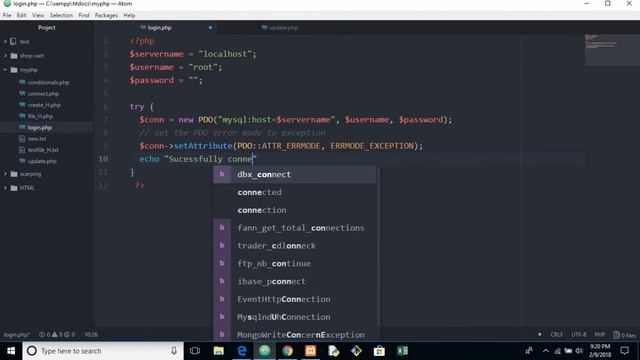This screenshot has width=640, height=360.
Task: Expand the test folder chevron
Action: click(5, 42)
